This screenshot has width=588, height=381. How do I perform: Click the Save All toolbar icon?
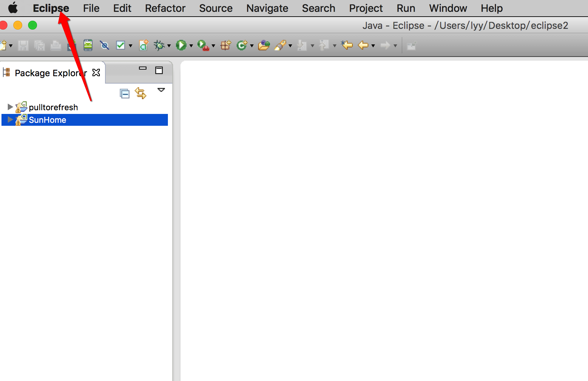point(40,45)
